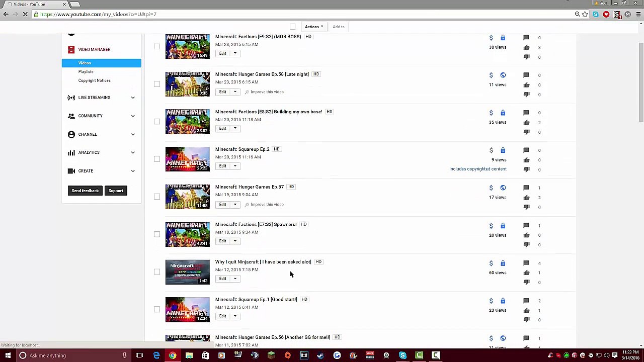
Task: Select checkbox for Squareup Ep.2
Action: [x=157, y=159]
